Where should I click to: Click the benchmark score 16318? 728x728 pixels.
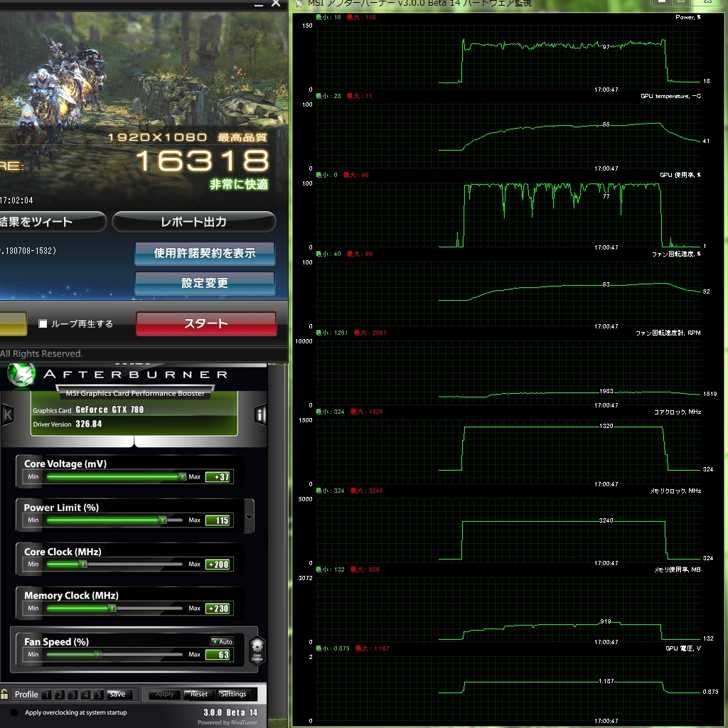[x=203, y=161]
